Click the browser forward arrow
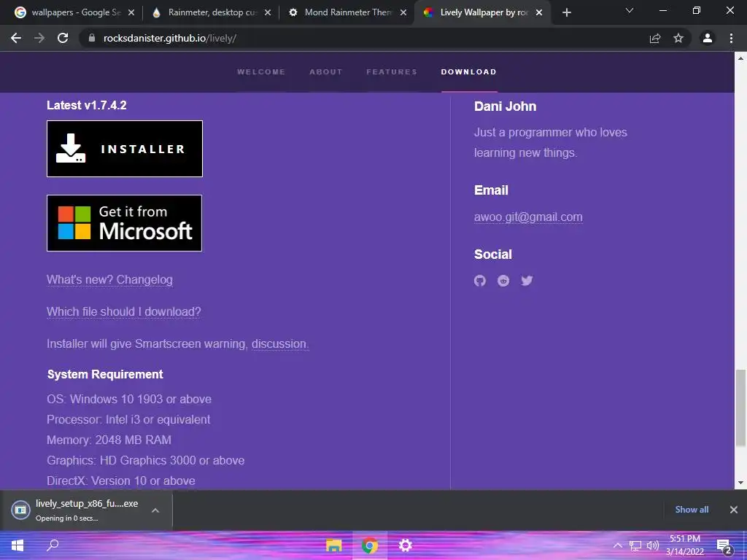The height and width of the screenshot is (560, 747). (x=39, y=38)
